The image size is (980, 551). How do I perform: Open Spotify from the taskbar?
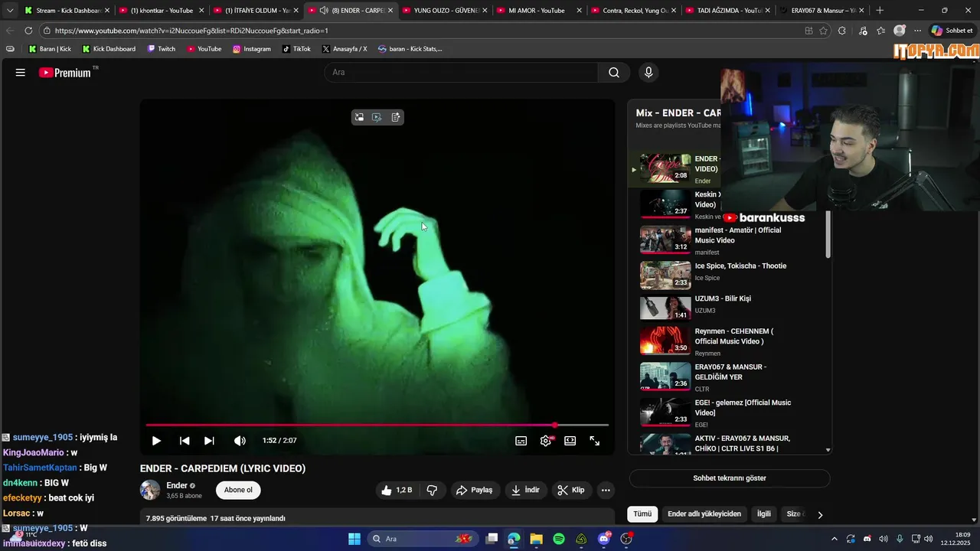point(559,539)
